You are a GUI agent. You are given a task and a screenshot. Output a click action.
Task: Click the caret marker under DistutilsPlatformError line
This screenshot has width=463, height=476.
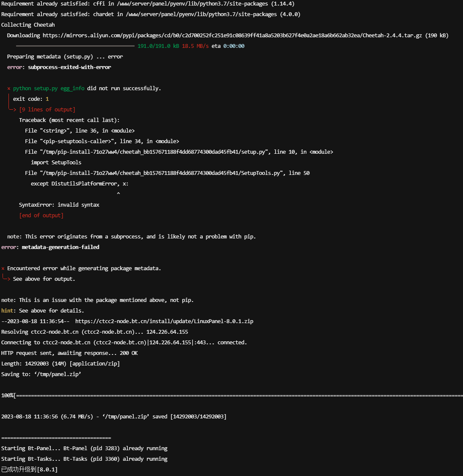click(119, 194)
